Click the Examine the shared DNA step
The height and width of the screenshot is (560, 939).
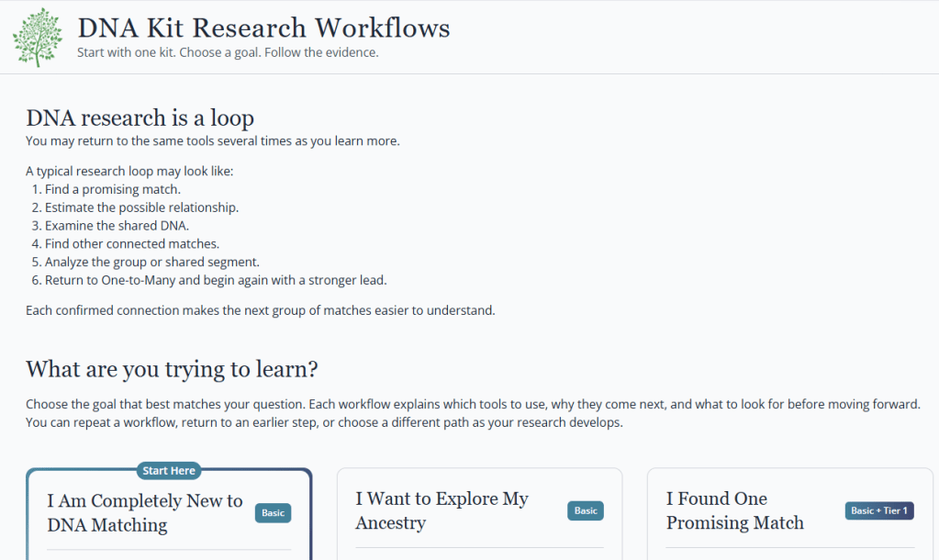[117, 226]
